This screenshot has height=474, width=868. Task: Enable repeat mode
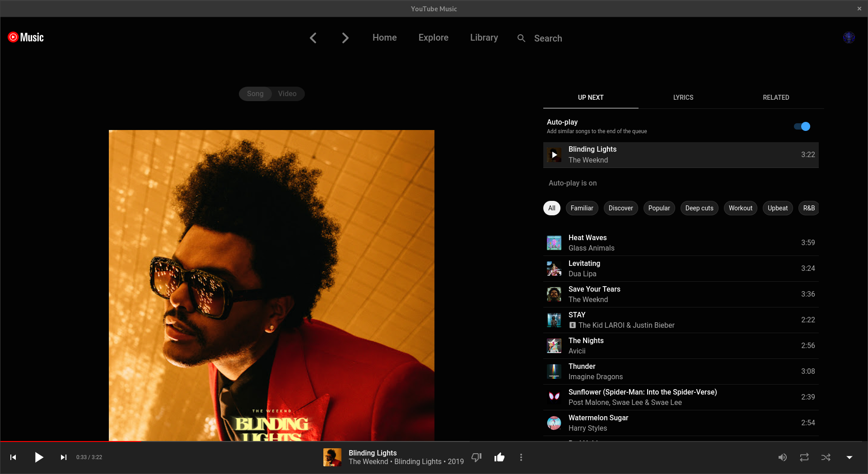[804, 457]
